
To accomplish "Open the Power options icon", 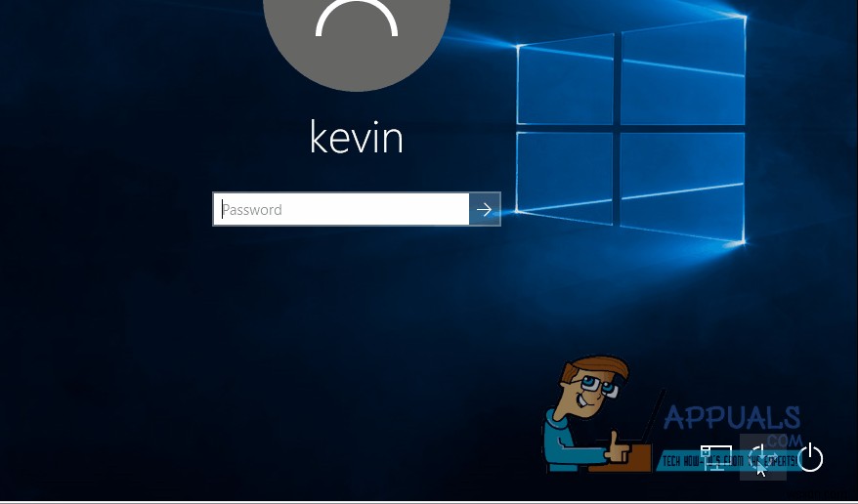I will pos(810,457).
